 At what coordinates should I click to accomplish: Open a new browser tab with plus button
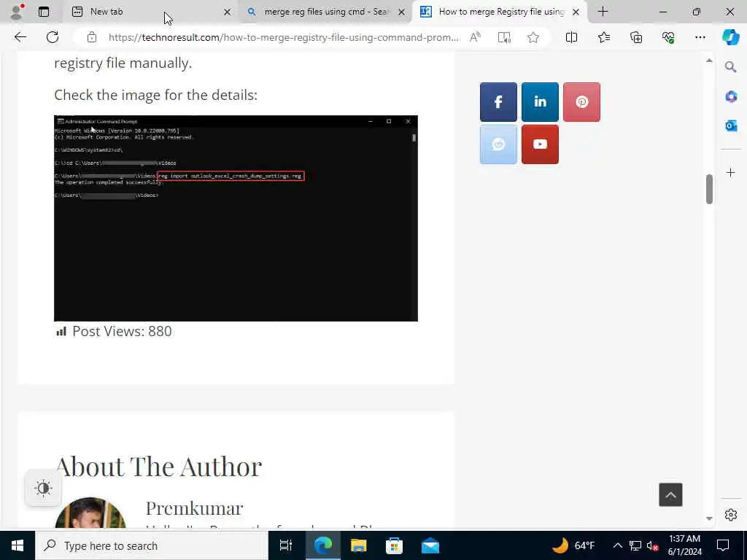pos(603,12)
